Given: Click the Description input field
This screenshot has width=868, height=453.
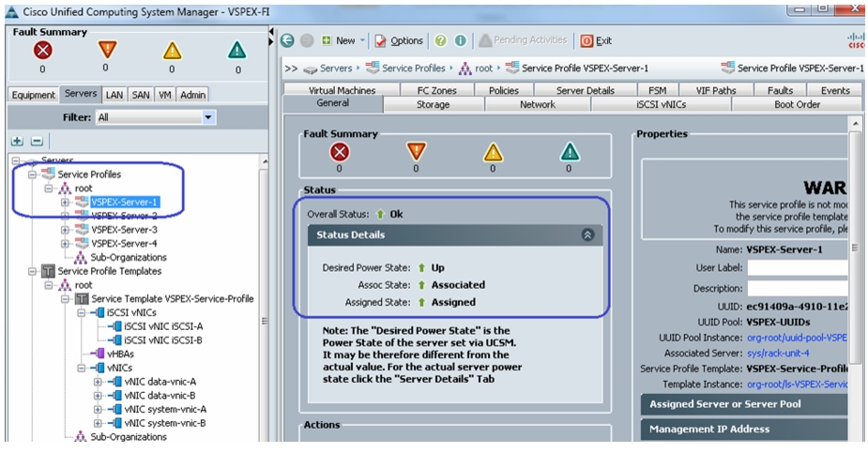Looking at the screenshot, I should [x=798, y=288].
